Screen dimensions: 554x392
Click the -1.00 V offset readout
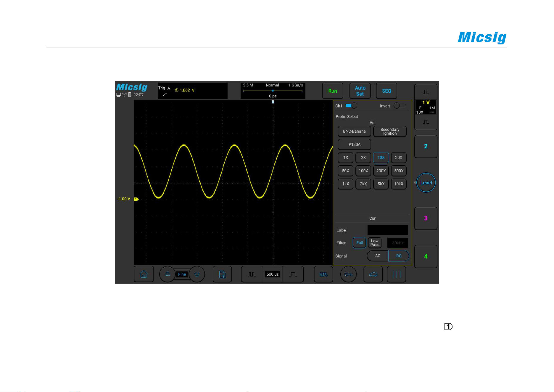(124, 199)
